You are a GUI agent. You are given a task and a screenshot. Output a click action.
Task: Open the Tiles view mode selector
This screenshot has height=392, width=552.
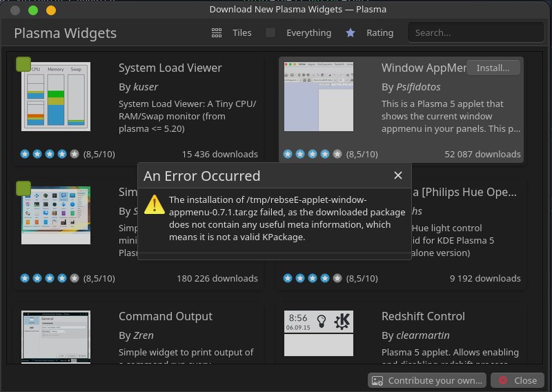(242, 32)
